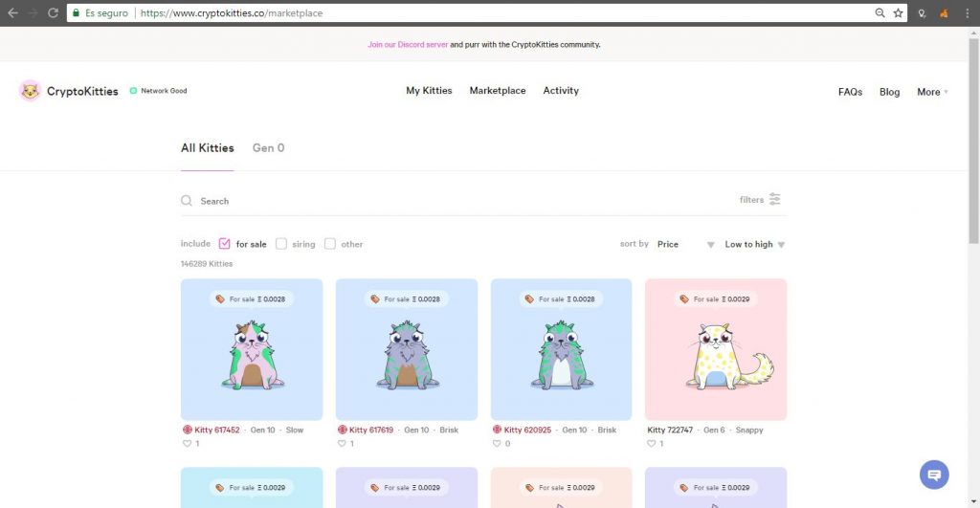Click the sale tag on Kitty 617452 card
980x508 pixels.
click(x=252, y=299)
